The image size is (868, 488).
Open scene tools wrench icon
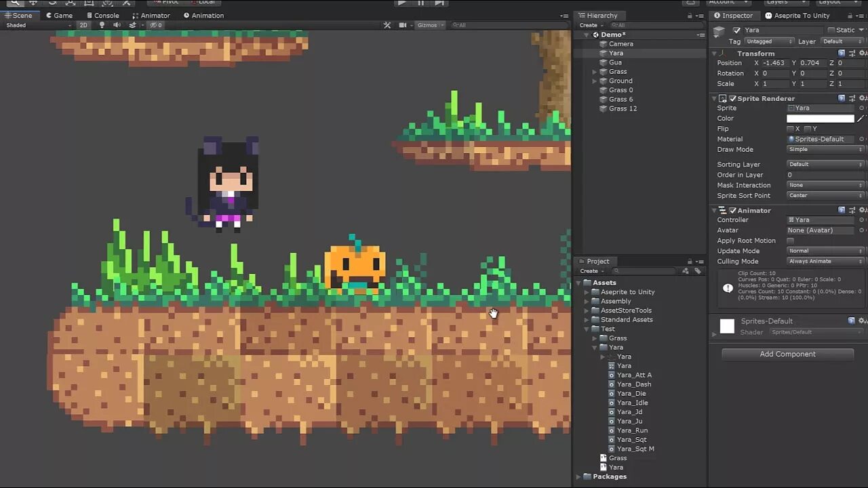(x=387, y=25)
